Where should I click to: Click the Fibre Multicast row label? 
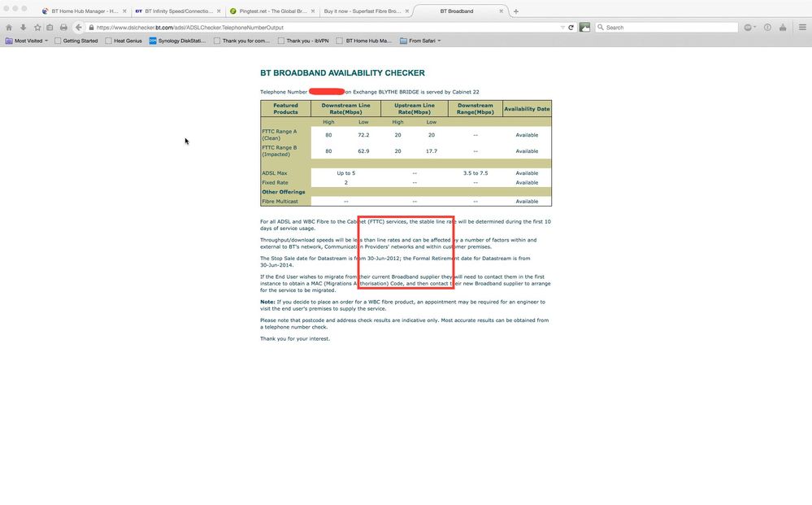[280, 201]
